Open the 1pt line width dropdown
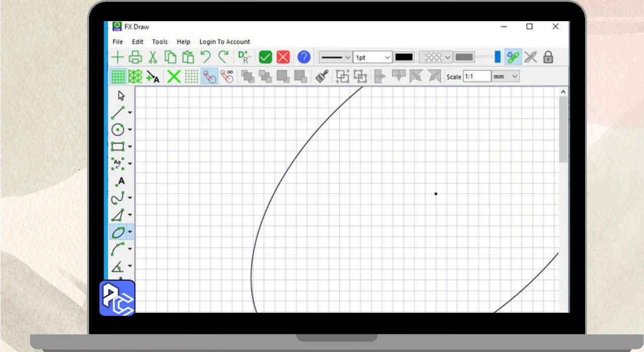The height and width of the screenshot is (352, 644). (372, 57)
